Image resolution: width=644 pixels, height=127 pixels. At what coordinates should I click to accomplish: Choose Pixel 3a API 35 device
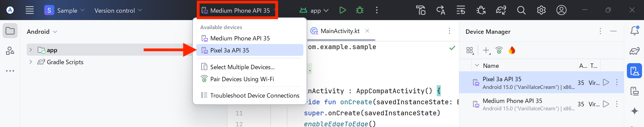point(250,50)
